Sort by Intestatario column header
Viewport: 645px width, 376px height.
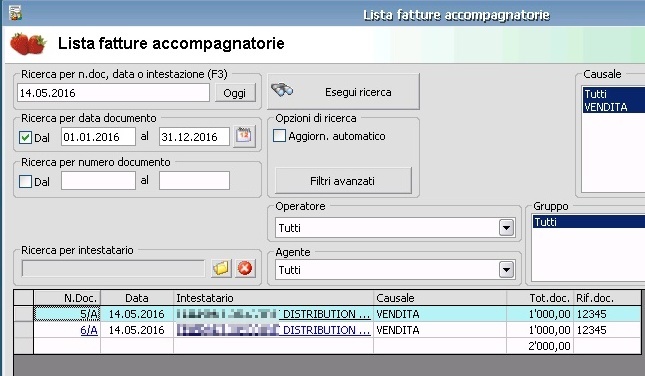pyautogui.click(x=274, y=298)
